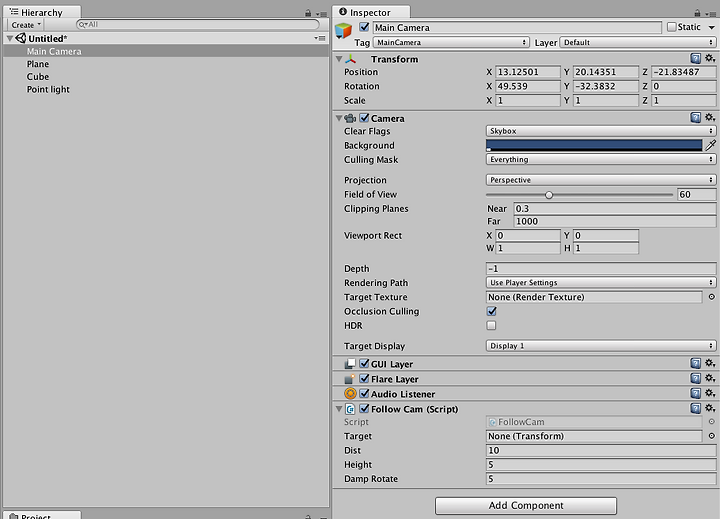This screenshot has width=720, height=519.
Task: Click the Position X input field
Action: pyautogui.click(x=528, y=72)
